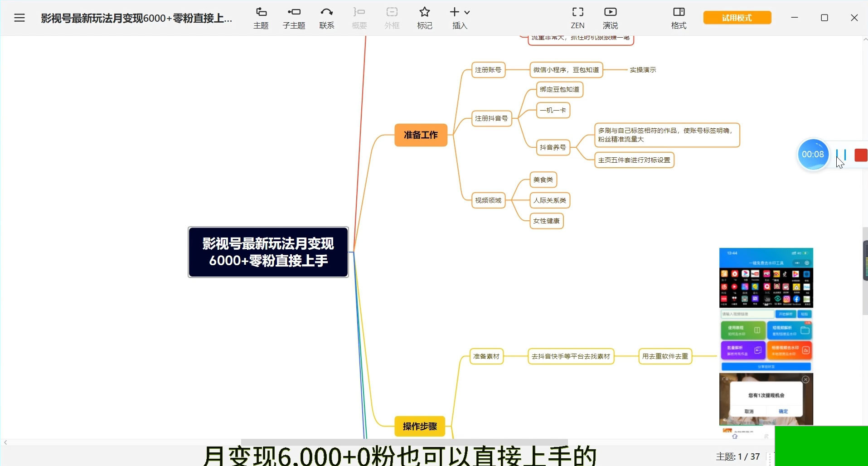Select the central topic 影视号最新玩法 node
Image resolution: width=868 pixels, height=466 pixels.
(x=268, y=252)
